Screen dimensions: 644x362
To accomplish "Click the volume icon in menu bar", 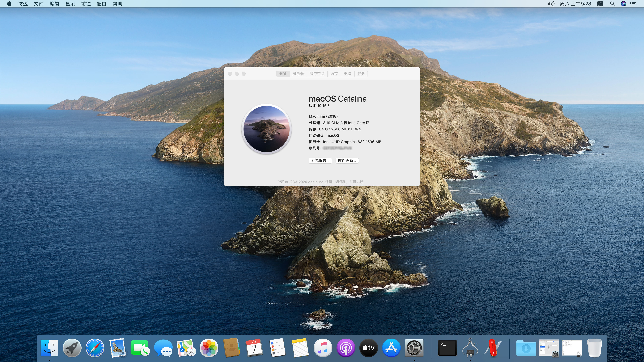I will coord(551,4).
